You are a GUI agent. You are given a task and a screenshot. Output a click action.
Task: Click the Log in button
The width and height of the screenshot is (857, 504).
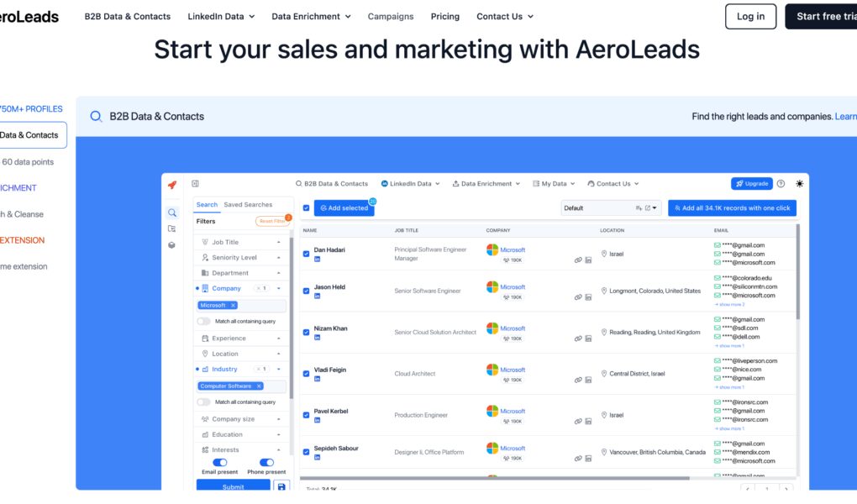(750, 16)
